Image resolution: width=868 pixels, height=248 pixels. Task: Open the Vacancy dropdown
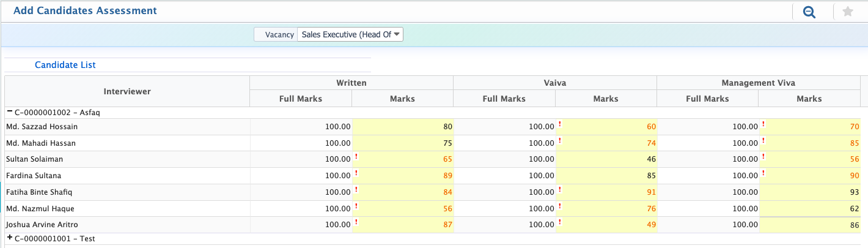(x=350, y=35)
